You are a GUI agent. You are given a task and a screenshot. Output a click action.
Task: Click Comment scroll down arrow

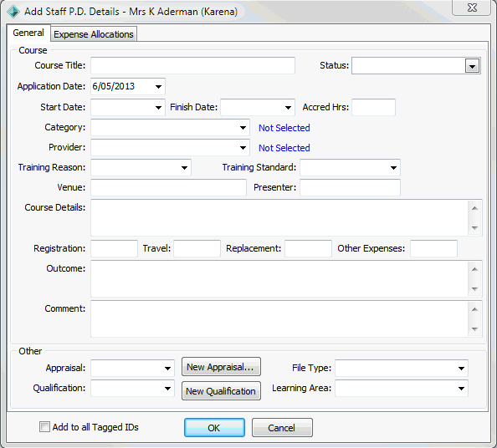[x=474, y=329]
